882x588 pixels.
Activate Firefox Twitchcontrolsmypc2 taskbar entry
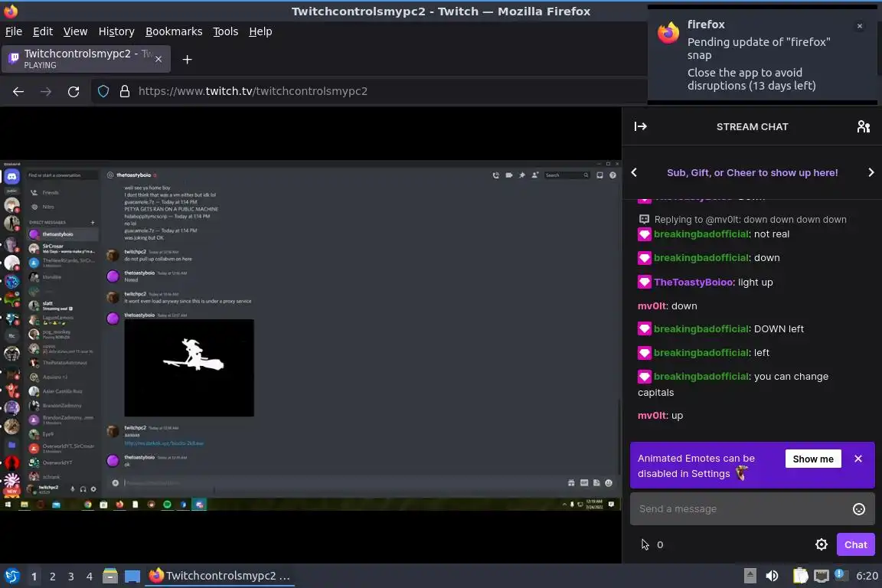(220, 576)
